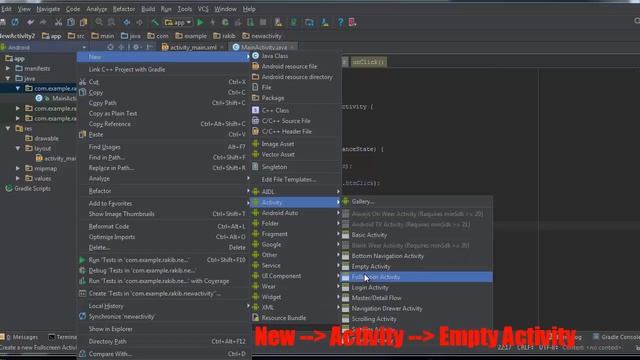The height and width of the screenshot is (360, 640).
Task: Select Reformat Code in context menu
Action: point(164,227)
